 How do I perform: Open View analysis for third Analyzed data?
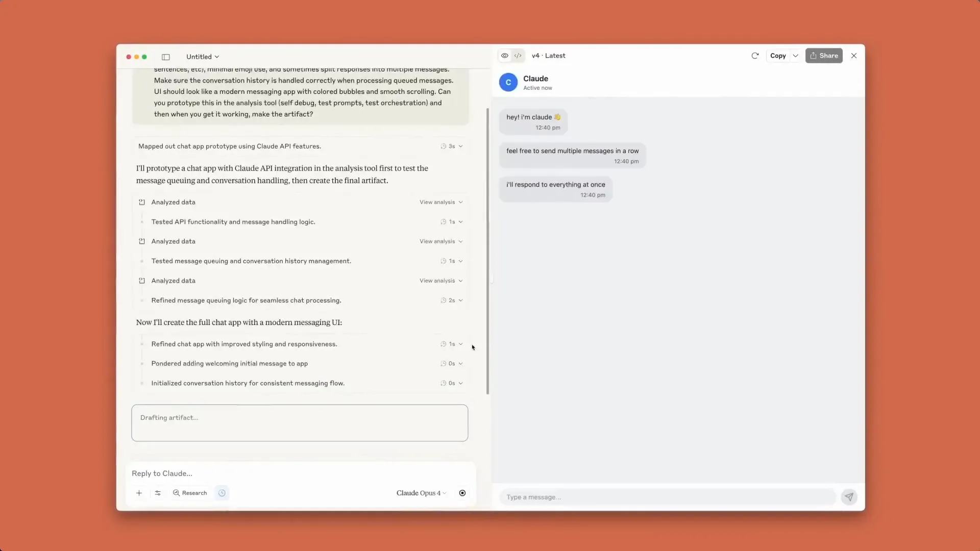click(440, 281)
